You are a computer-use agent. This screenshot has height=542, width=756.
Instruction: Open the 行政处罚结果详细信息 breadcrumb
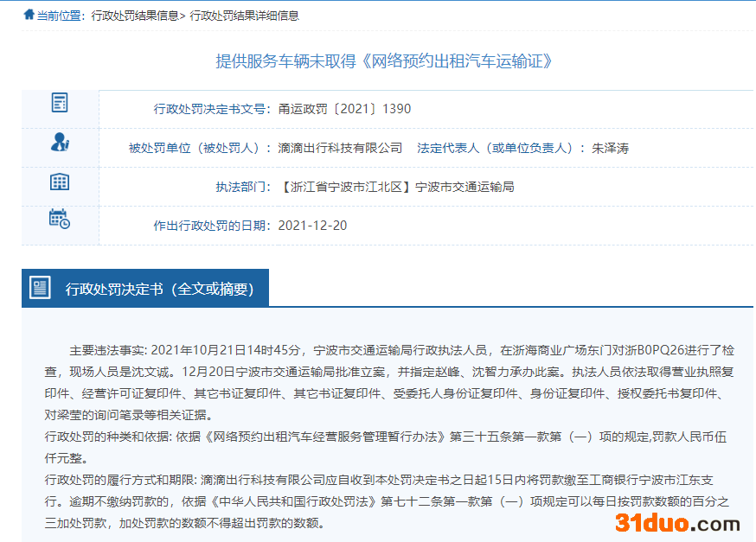coord(244,16)
